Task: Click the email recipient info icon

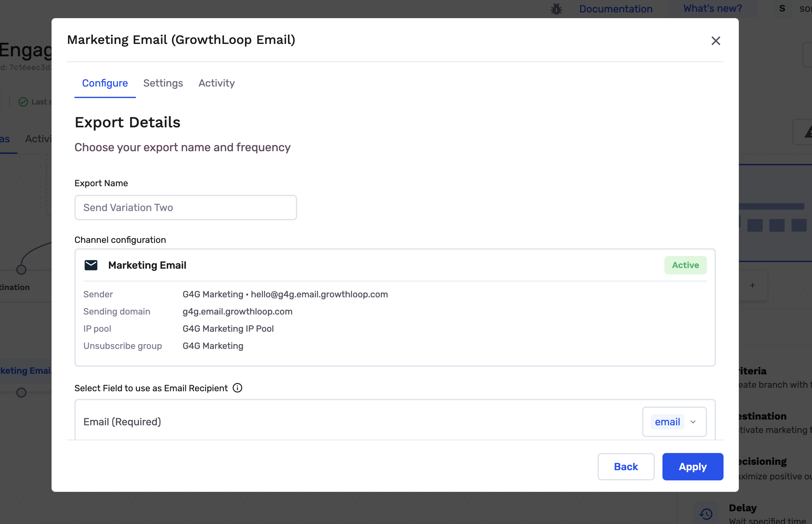Action: (237, 388)
